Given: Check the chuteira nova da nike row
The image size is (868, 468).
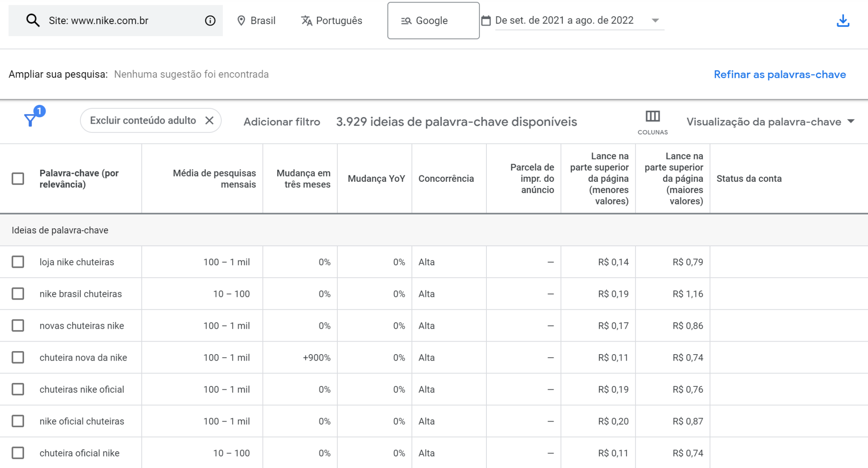Looking at the screenshot, I should [x=18, y=357].
